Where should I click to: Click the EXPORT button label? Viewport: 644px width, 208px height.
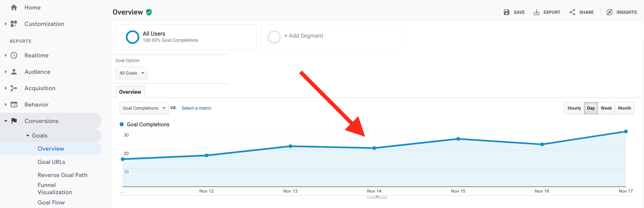[552, 12]
